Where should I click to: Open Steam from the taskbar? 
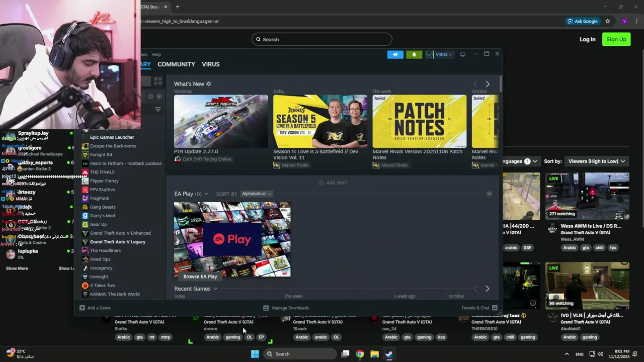point(389,354)
